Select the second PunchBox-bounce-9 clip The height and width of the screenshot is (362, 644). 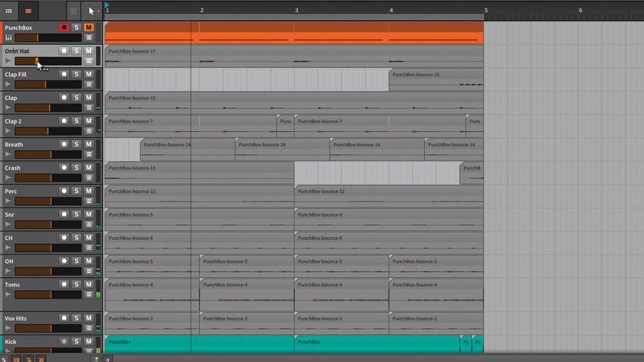pos(389,220)
